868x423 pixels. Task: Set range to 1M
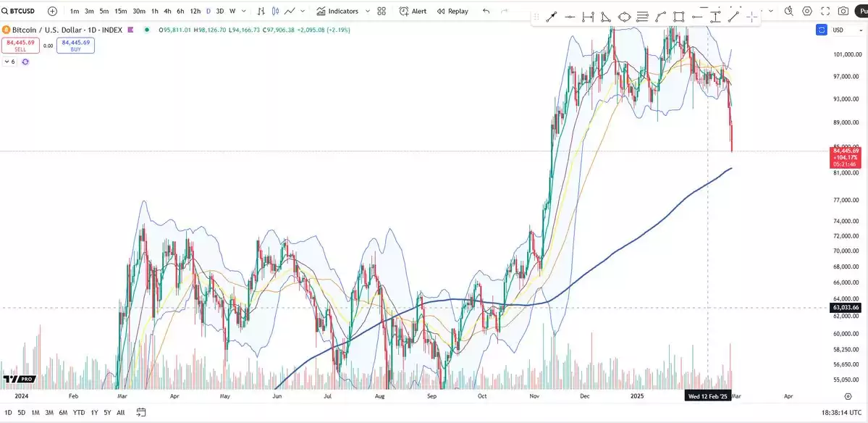pos(35,412)
